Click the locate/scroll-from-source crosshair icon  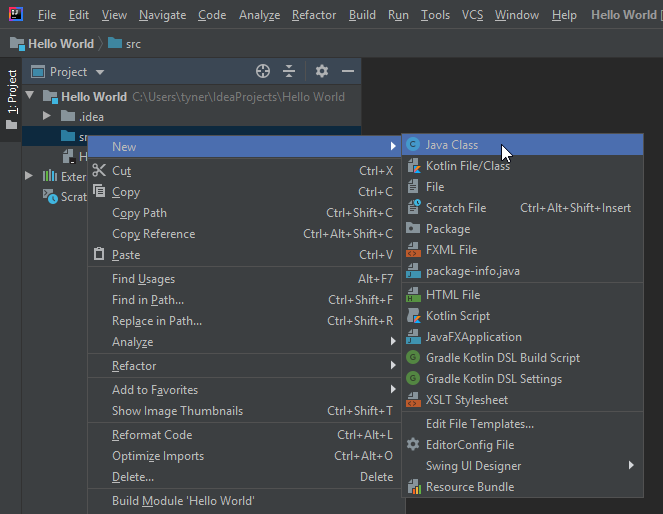[263, 71]
